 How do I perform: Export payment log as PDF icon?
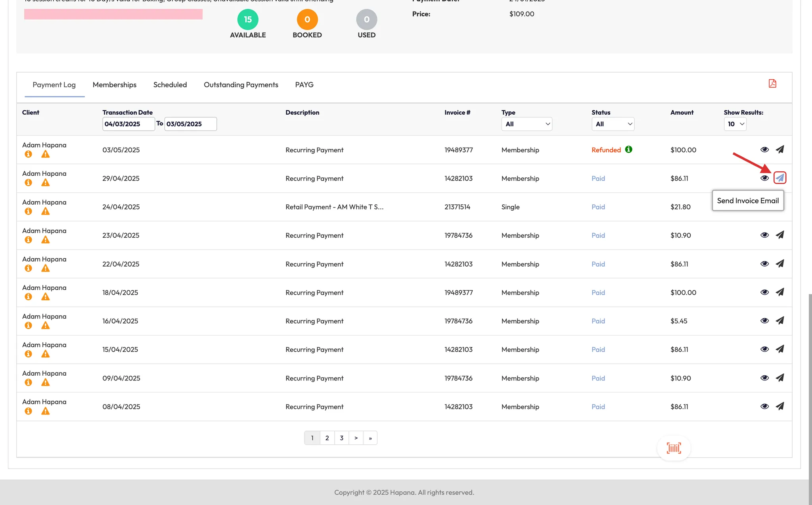coord(772,84)
